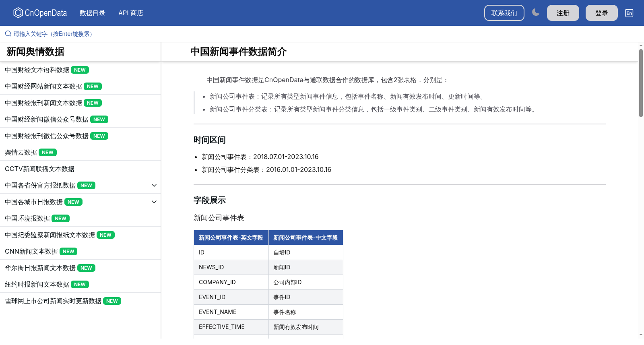Click the 字段展示 heading
This screenshot has height=345, width=644.
tap(209, 200)
